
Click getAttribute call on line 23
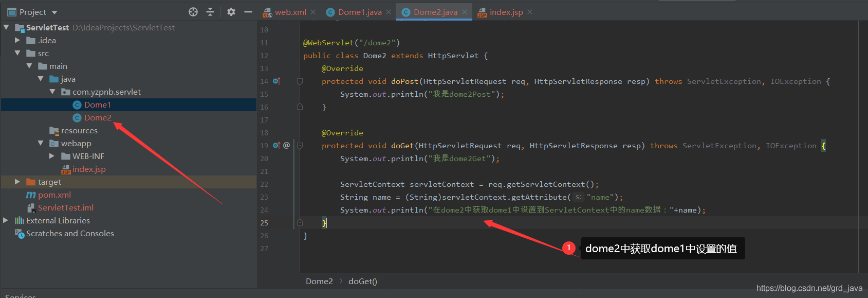pos(539,197)
